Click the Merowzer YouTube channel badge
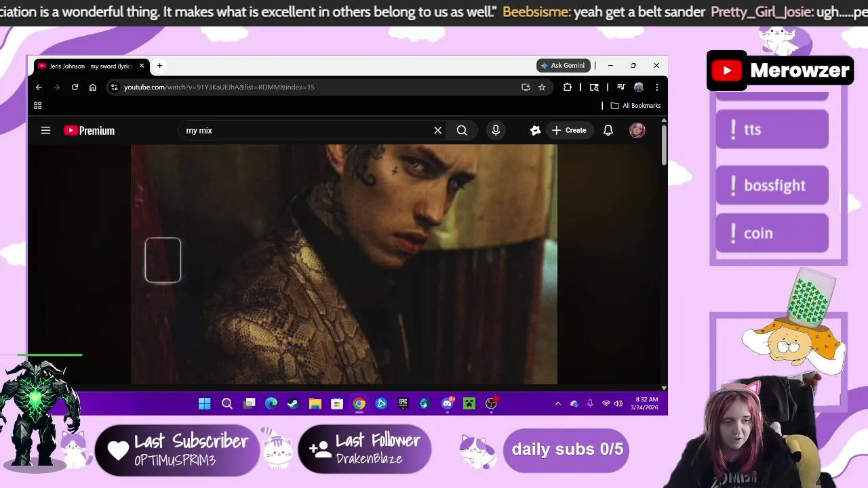Viewport: 868px width, 488px height. pos(780,70)
